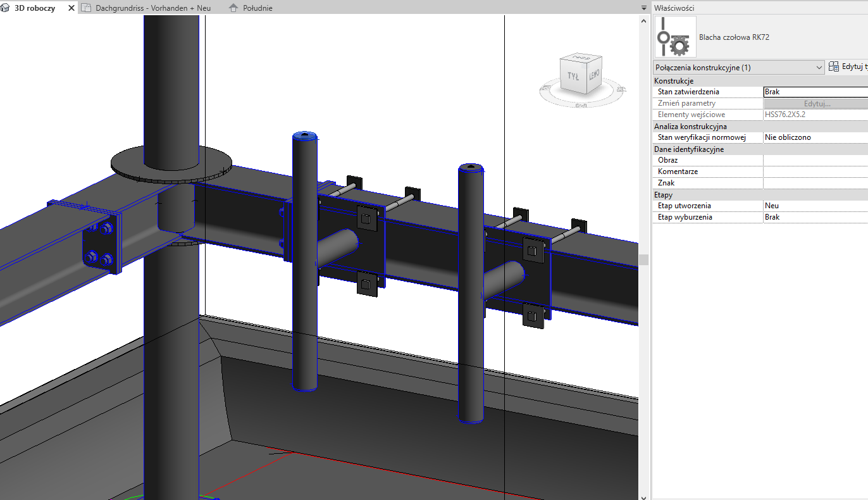Click the Edytuj typ icon in Właściwości panel

834,66
